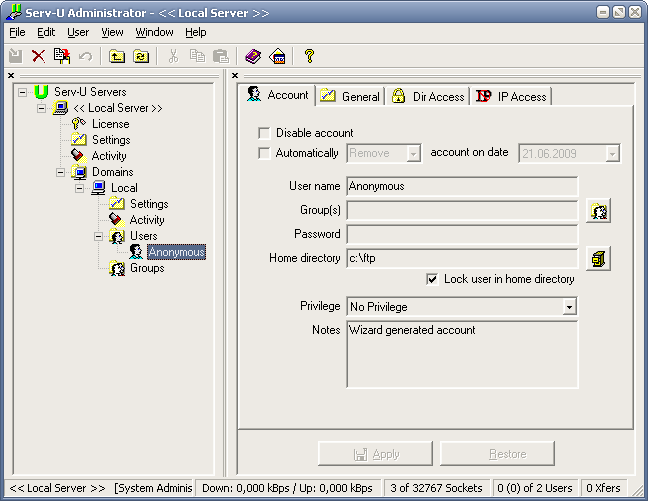Click the Restore button
This screenshot has width=648, height=501.
tap(497, 454)
